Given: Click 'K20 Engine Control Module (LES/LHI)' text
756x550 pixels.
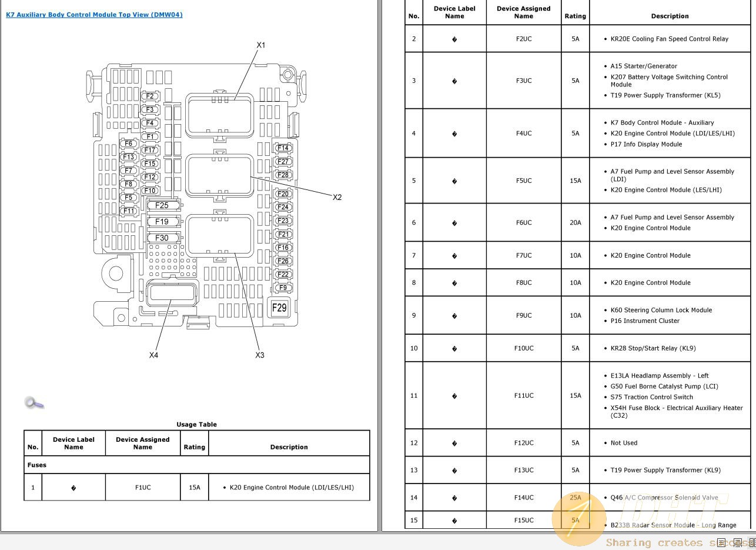Looking at the screenshot, I should (x=666, y=190).
